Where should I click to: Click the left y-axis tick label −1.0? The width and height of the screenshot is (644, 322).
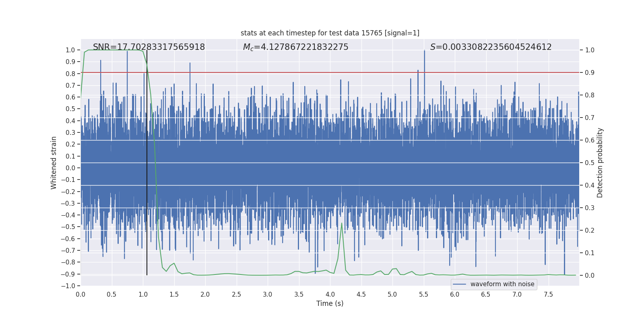(x=70, y=286)
